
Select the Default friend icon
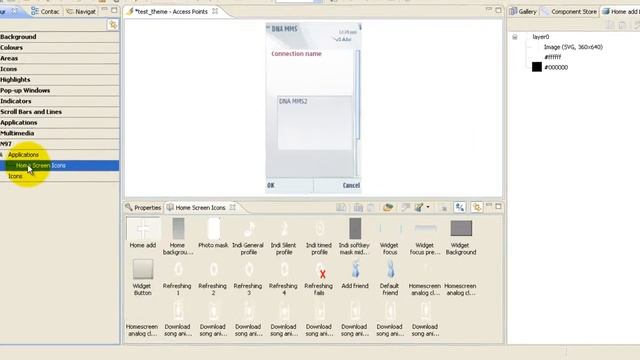pos(390,269)
